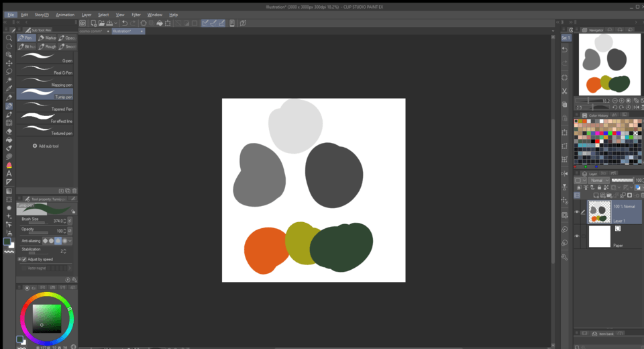This screenshot has width=644, height=349.
Task: Open the Filter menu
Action: coord(136,14)
